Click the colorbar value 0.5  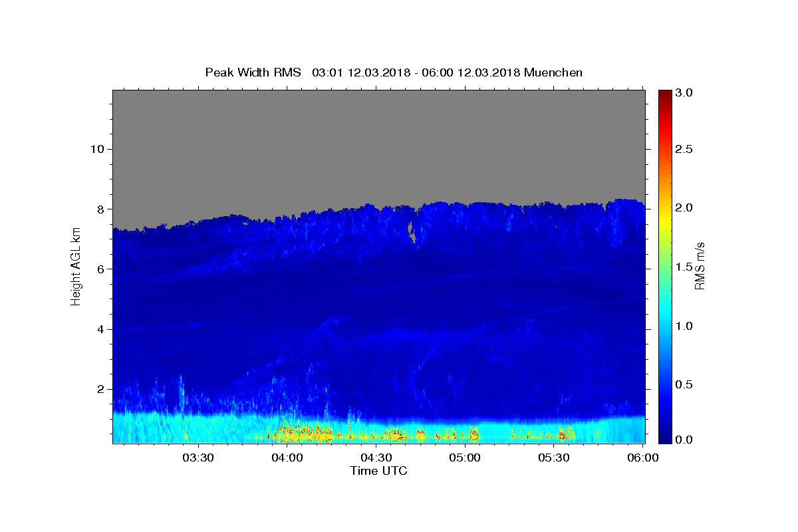pos(684,384)
